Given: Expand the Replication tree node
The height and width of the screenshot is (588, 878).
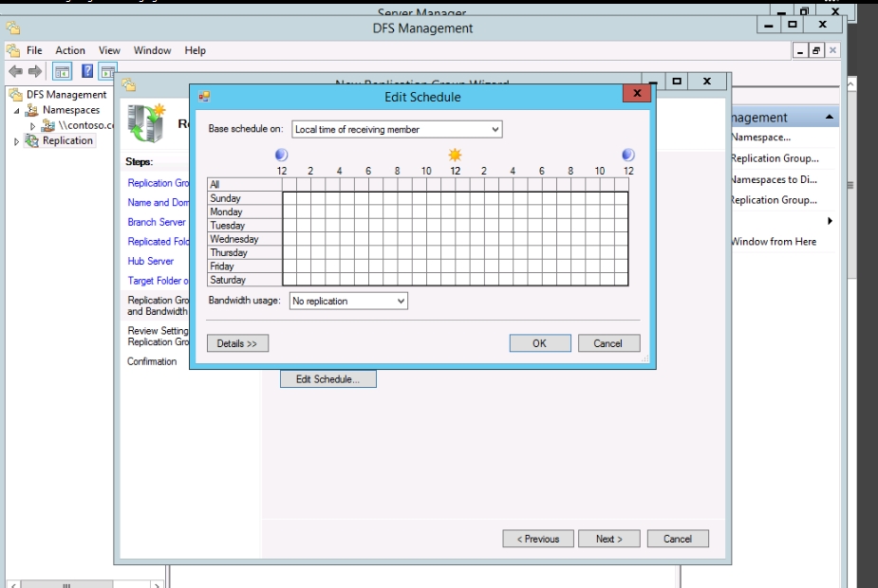Looking at the screenshot, I should (17, 141).
